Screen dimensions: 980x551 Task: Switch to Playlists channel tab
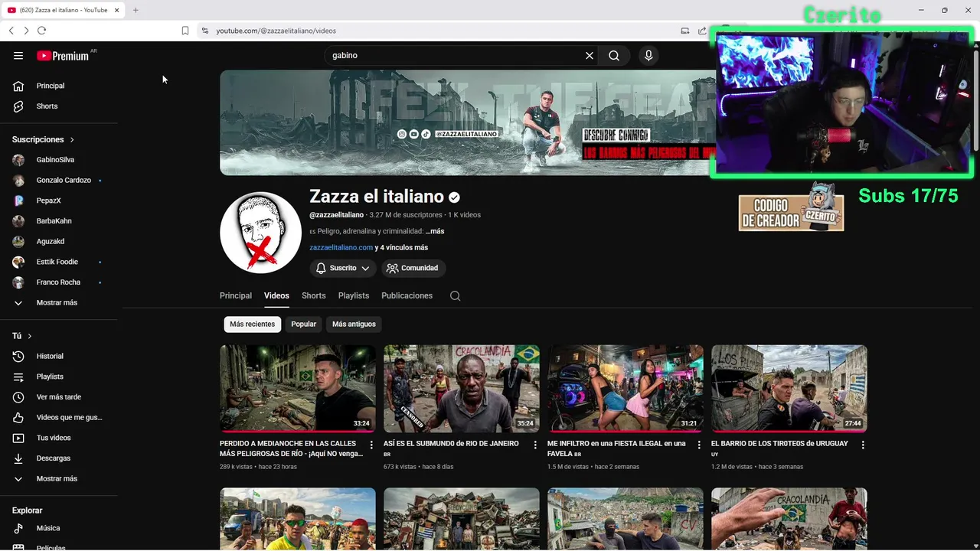coord(354,295)
